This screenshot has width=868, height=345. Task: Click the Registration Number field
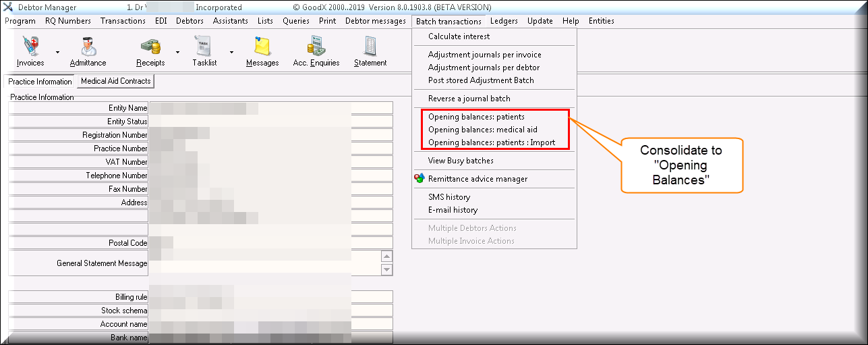pyautogui.click(x=270, y=135)
